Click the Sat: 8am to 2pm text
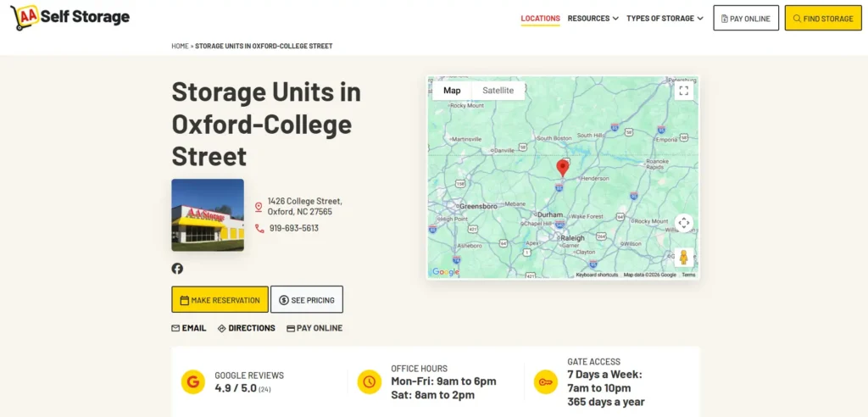 click(433, 396)
